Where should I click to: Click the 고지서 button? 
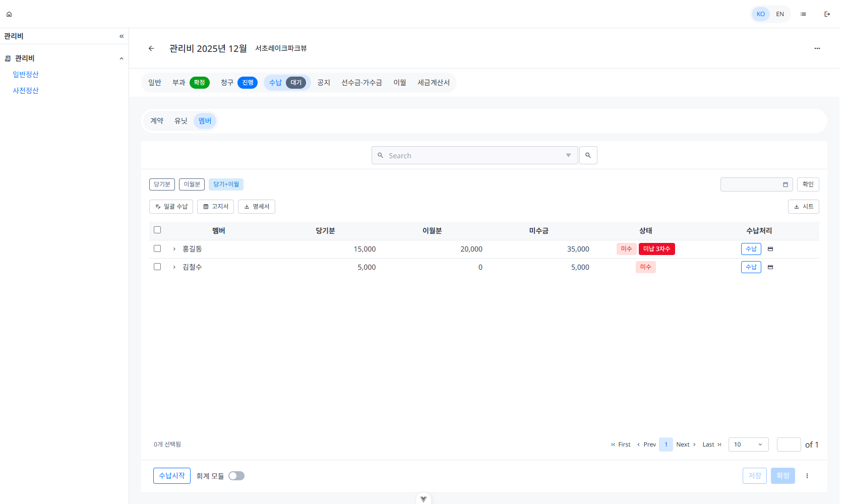point(215,207)
